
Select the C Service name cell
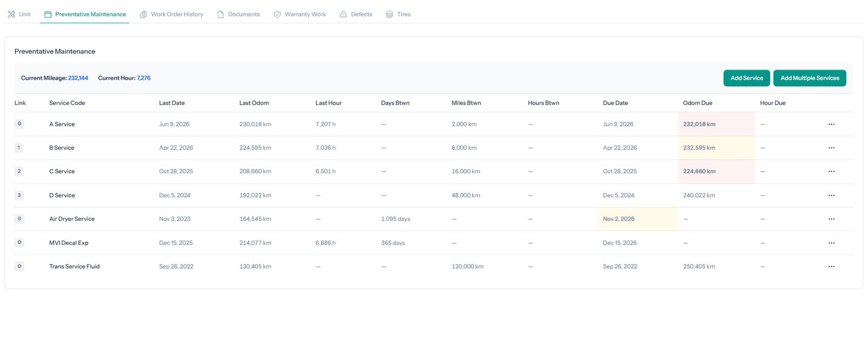(x=62, y=172)
